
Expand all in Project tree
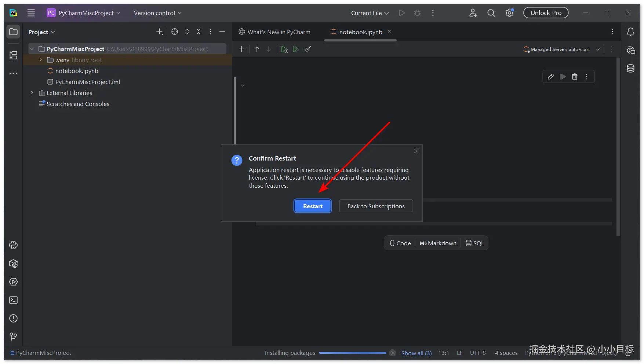pos(187,32)
